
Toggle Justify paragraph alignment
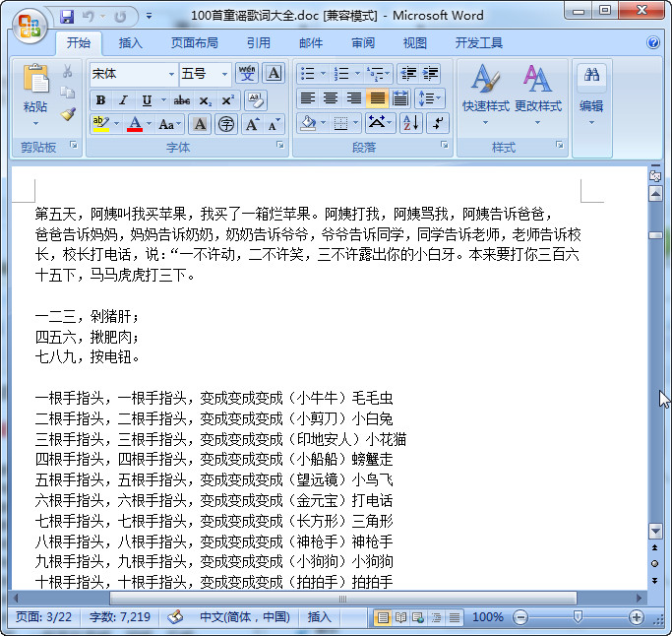click(378, 98)
